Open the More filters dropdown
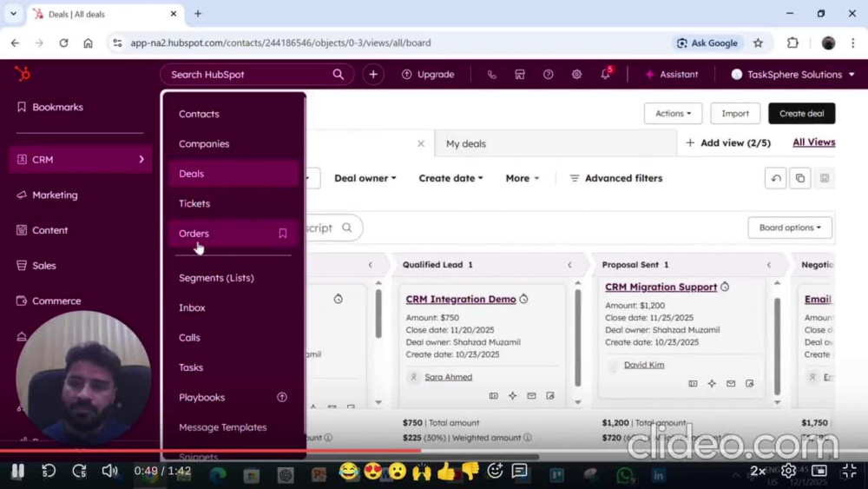The height and width of the screenshot is (489, 868). [x=522, y=178]
